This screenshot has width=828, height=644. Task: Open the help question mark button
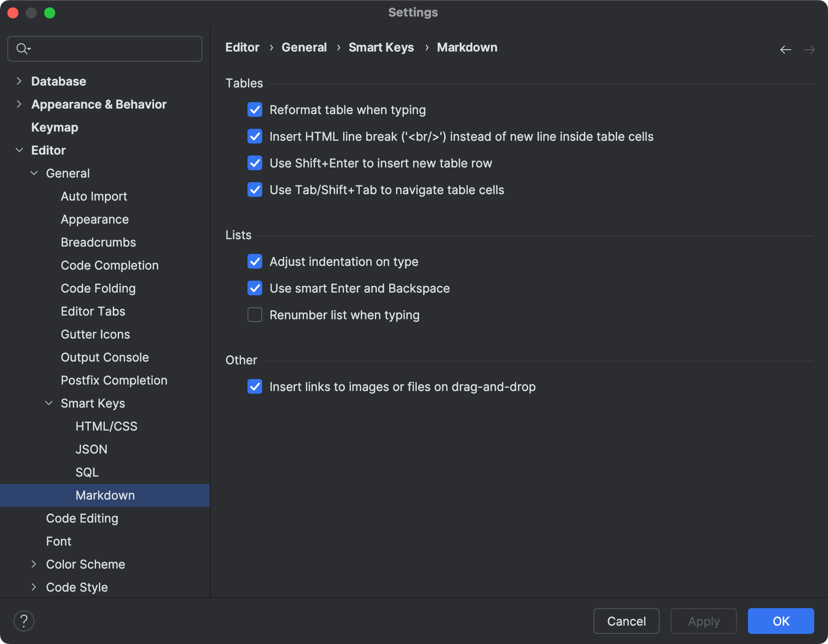click(24, 621)
